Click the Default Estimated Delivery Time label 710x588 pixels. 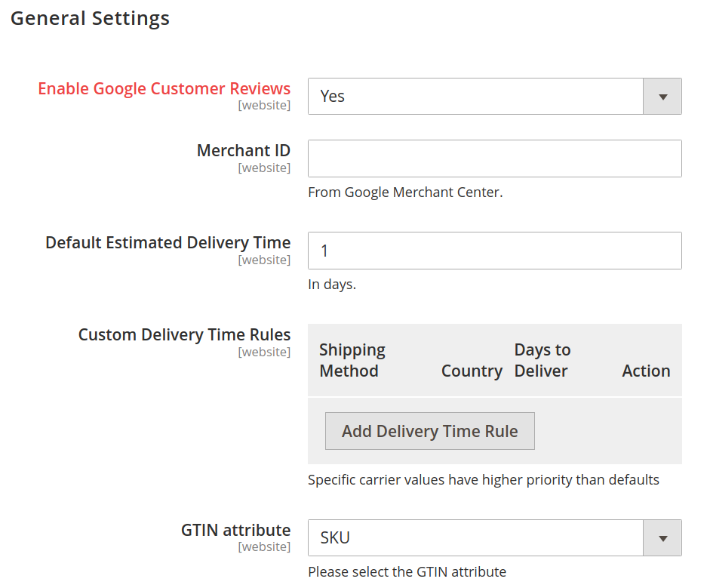click(168, 243)
